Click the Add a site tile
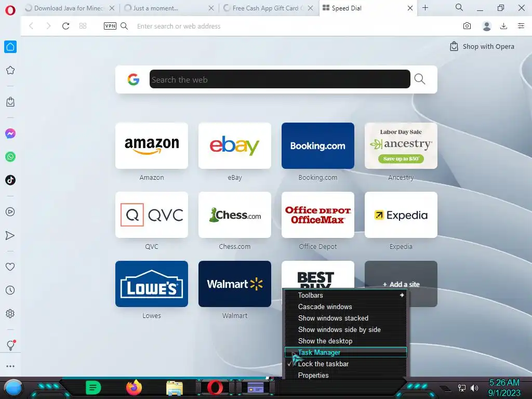532x399 pixels. (401, 284)
